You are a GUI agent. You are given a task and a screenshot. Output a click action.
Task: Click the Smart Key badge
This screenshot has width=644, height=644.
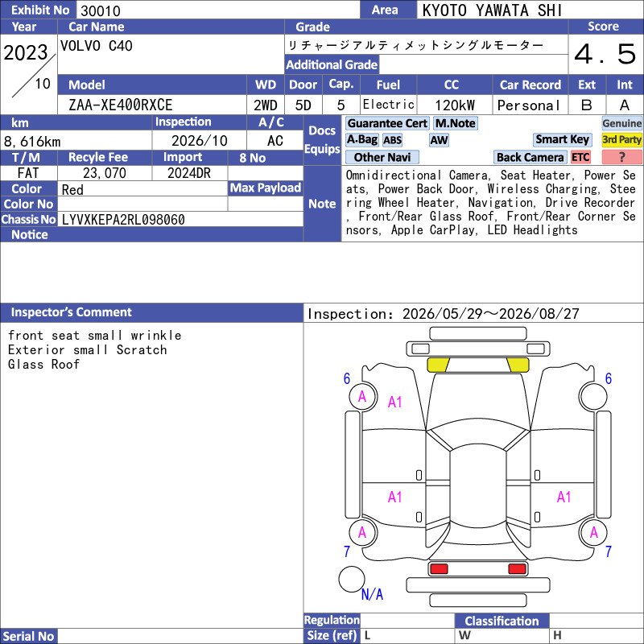[x=562, y=139]
